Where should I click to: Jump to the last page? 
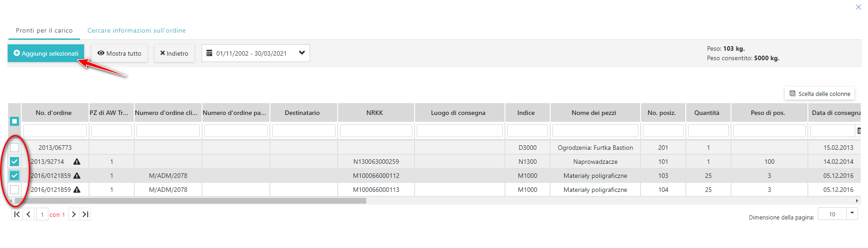85,215
